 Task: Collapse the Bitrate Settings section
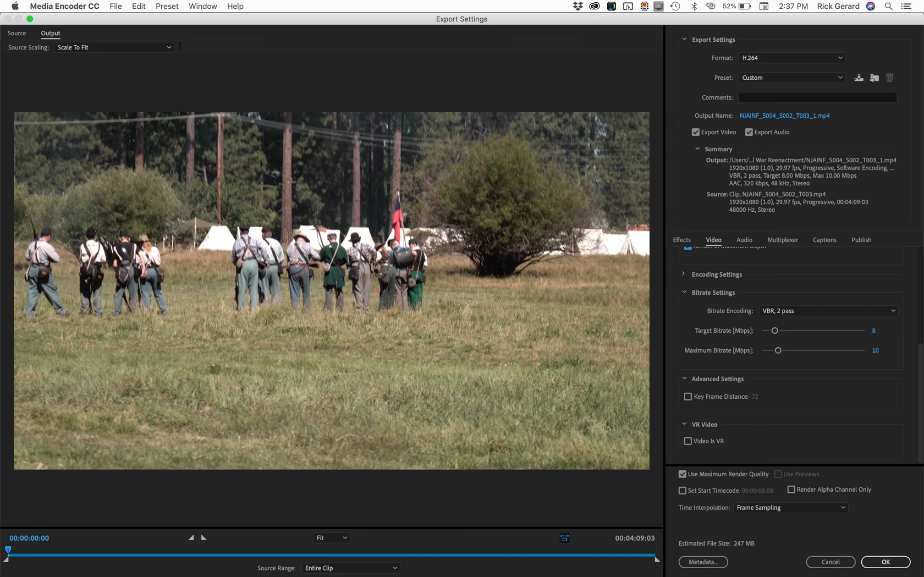pos(684,292)
